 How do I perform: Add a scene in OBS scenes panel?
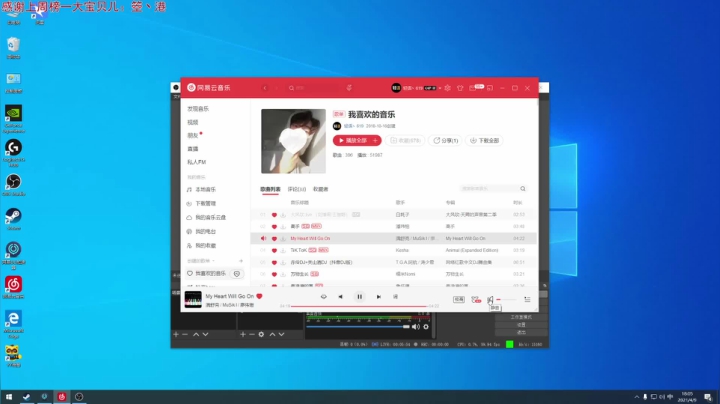point(176,335)
